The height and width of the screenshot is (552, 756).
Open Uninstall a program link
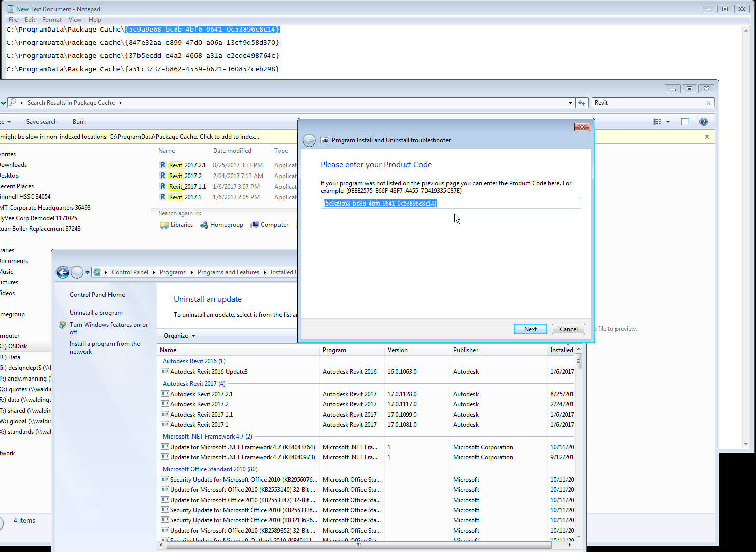(x=96, y=312)
